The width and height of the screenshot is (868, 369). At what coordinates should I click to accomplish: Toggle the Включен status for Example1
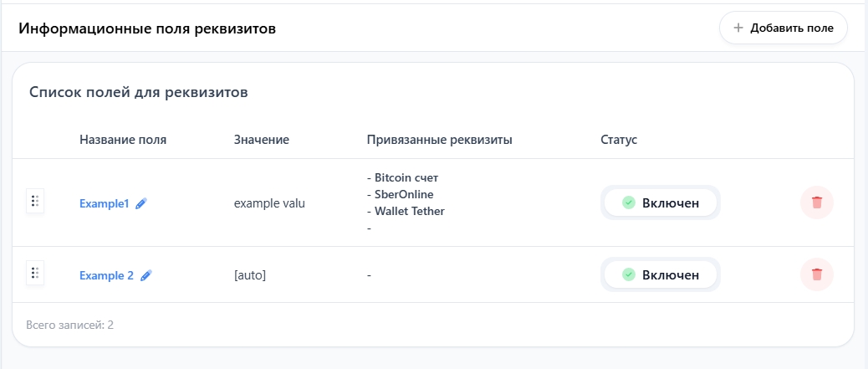coord(661,202)
